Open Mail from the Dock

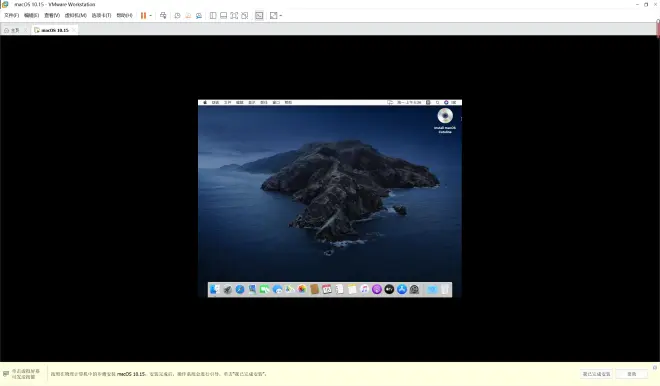coord(252,289)
